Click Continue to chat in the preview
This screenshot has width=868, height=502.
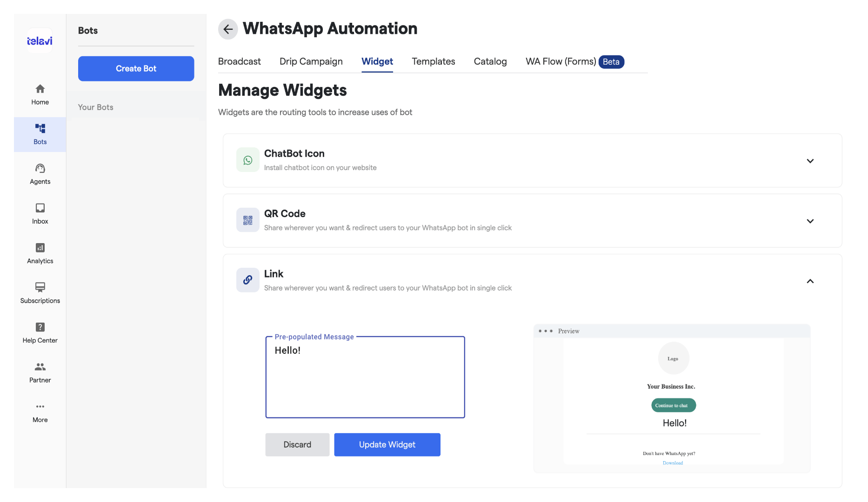(x=674, y=405)
